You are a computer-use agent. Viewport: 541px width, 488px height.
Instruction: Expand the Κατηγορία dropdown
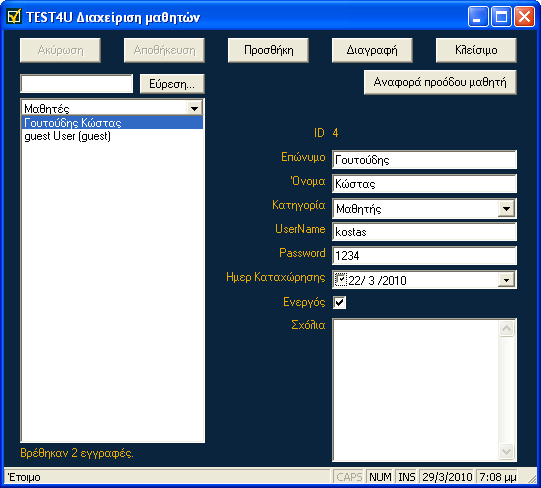(506, 209)
